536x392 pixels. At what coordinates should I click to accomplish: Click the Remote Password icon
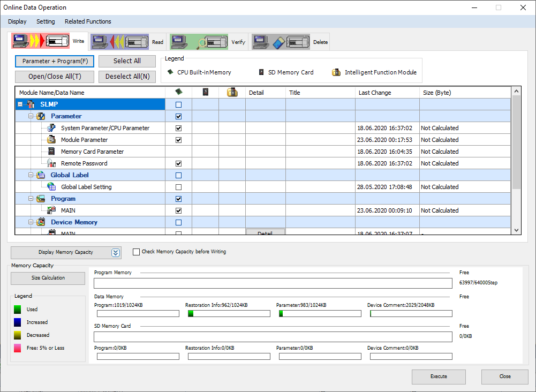(x=51, y=163)
